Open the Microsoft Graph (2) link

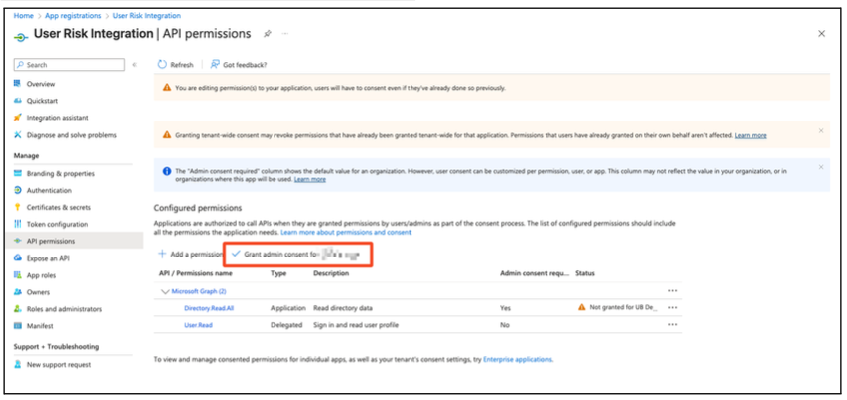(199, 291)
